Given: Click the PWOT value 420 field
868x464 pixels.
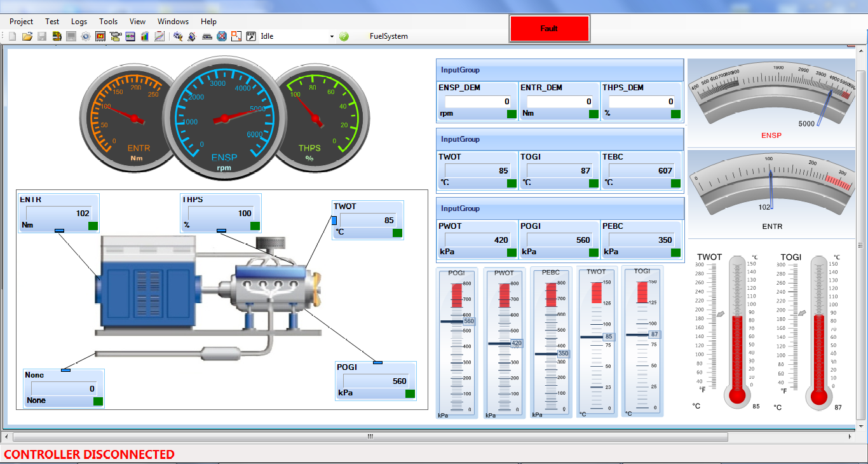Looking at the screenshot, I should 478,240.
